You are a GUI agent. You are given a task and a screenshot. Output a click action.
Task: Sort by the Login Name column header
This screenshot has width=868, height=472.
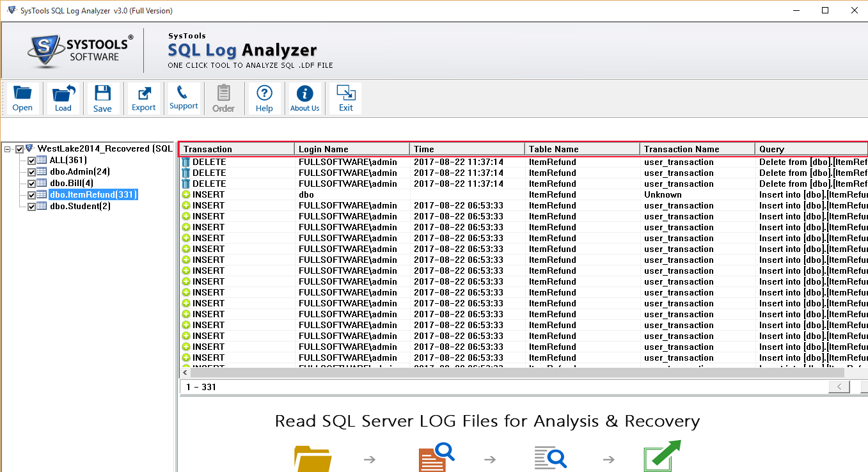click(352, 149)
